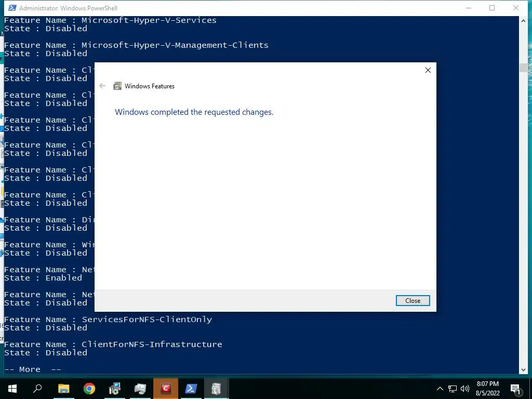
Task: Open the Windows Start menu
Action: tap(12, 389)
